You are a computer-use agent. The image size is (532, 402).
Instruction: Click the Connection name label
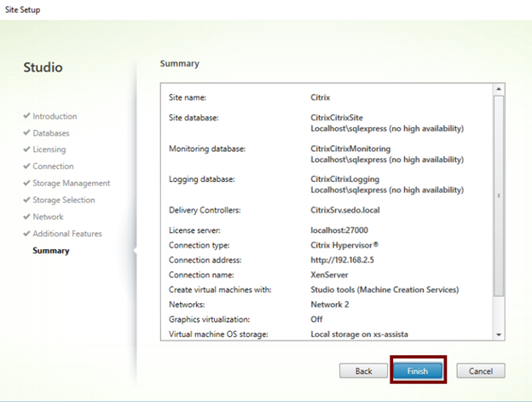click(201, 275)
